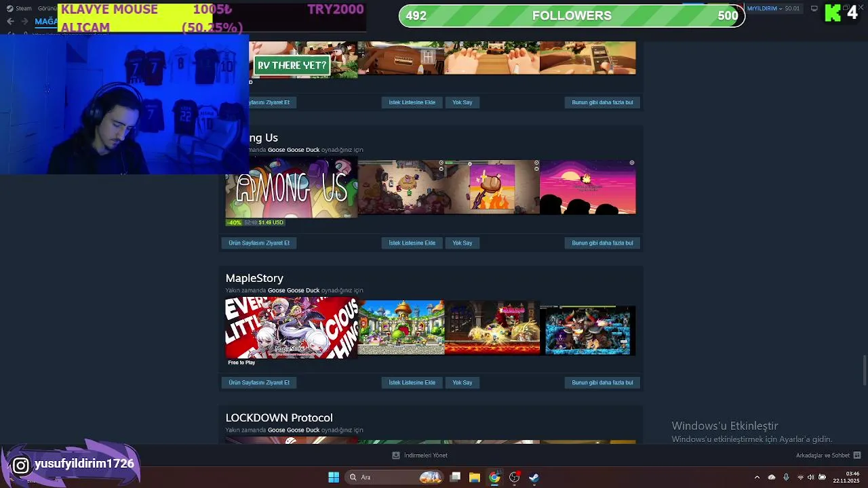Click İstek Listesine Ekle for Among Us
This screenshot has height=488, width=868.
pyautogui.click(x=412, y=243)
